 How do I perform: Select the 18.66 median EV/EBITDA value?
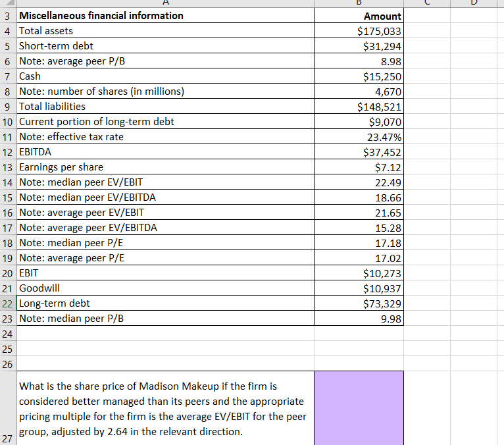click(x=359, y=197)
